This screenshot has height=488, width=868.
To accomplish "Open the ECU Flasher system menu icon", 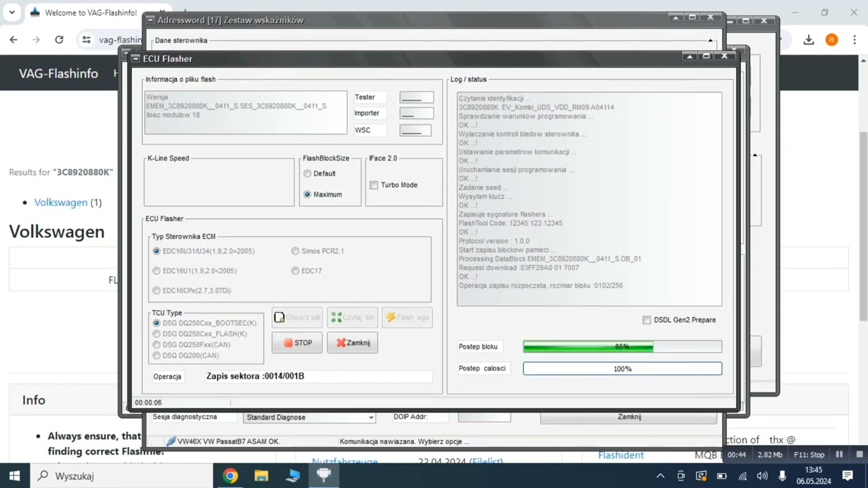I will pyautogui.click(x=136, y=59).
